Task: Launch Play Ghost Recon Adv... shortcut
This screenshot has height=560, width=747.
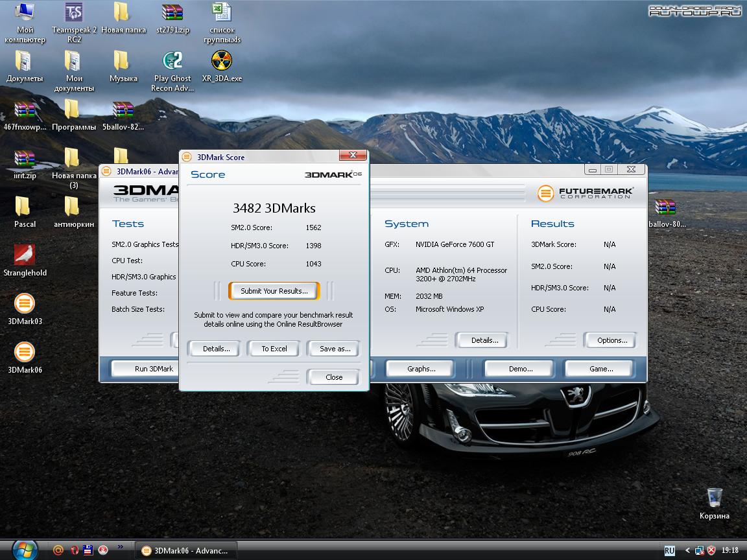Action: pyautogui.click(x=172, y=71)
